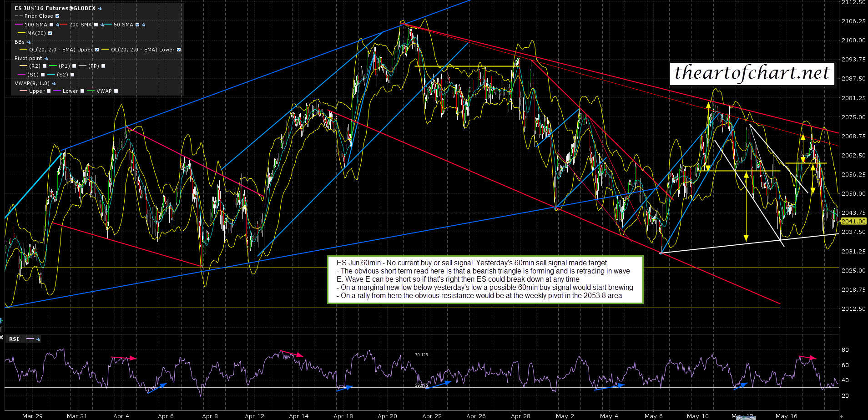The width and height of the screenshot is (868, 420).
Task: Close the RSI sub-chart panel
Action: point(2,336)
